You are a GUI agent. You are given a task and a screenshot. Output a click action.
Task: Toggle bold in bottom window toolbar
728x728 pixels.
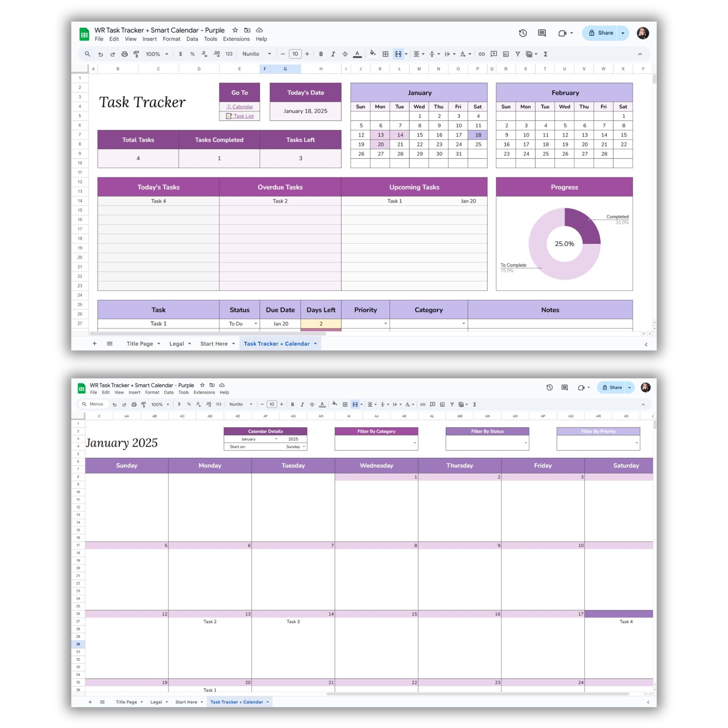click(x=293, y=404)
